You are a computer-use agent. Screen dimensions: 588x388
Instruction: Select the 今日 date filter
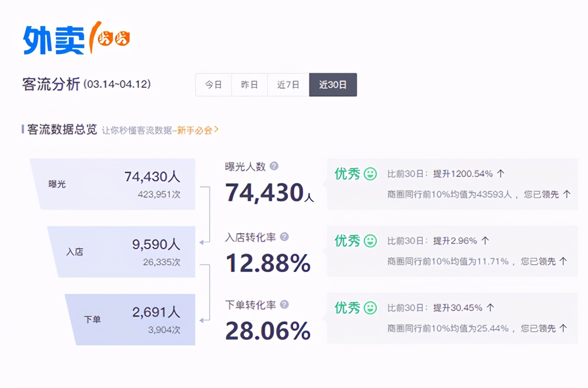click(213, 85)
